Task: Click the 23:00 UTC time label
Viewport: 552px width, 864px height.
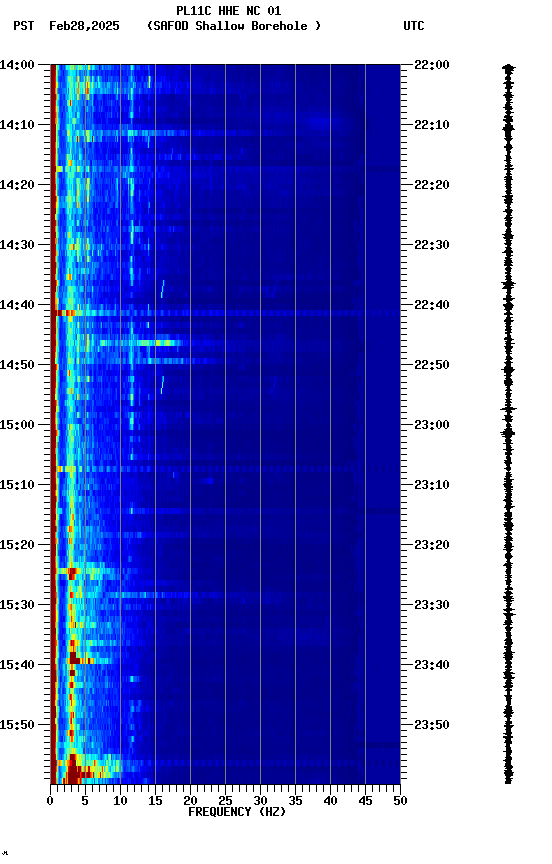Action: click(432, 425)
